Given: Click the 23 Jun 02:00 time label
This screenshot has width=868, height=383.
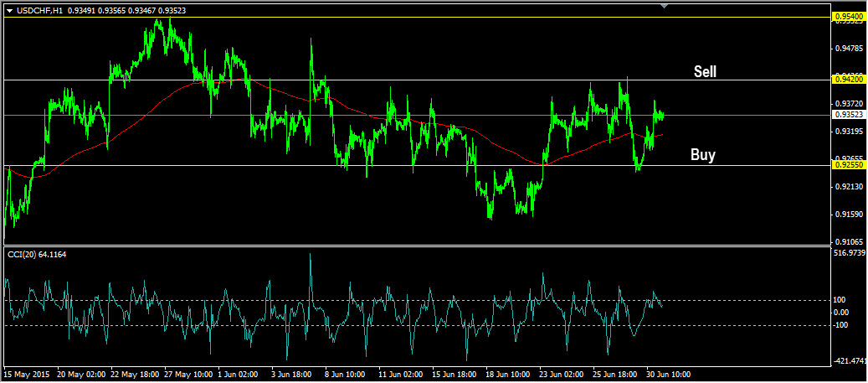Looking at the screenshot, I should [561, 375].
